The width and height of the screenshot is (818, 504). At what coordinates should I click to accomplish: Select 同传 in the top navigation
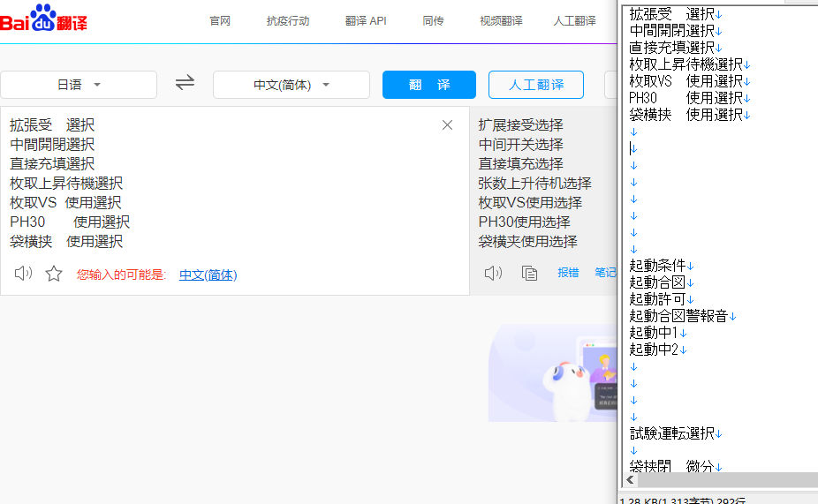pyautogui.click(x=433, y=21)
